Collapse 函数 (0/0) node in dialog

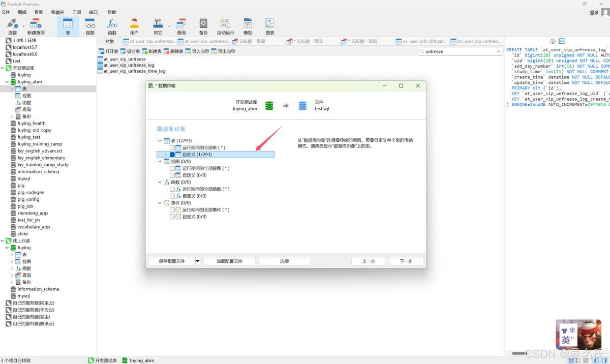coord(160,182)
